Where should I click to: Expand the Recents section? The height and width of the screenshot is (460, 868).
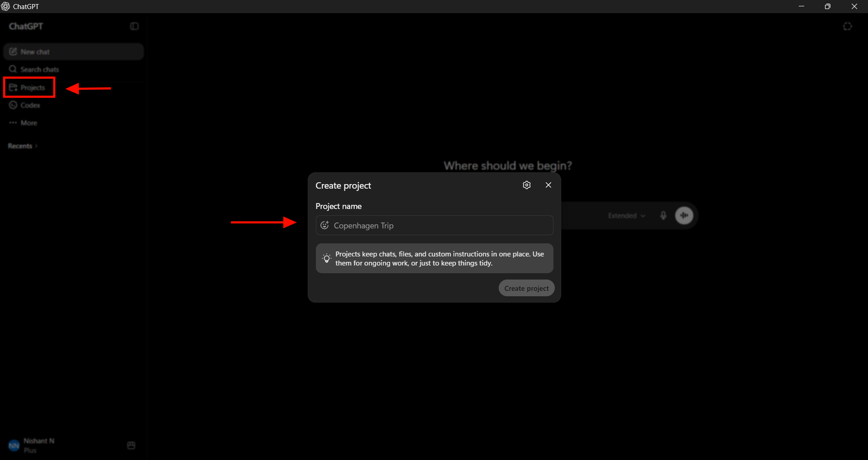[x=23, y=146]
